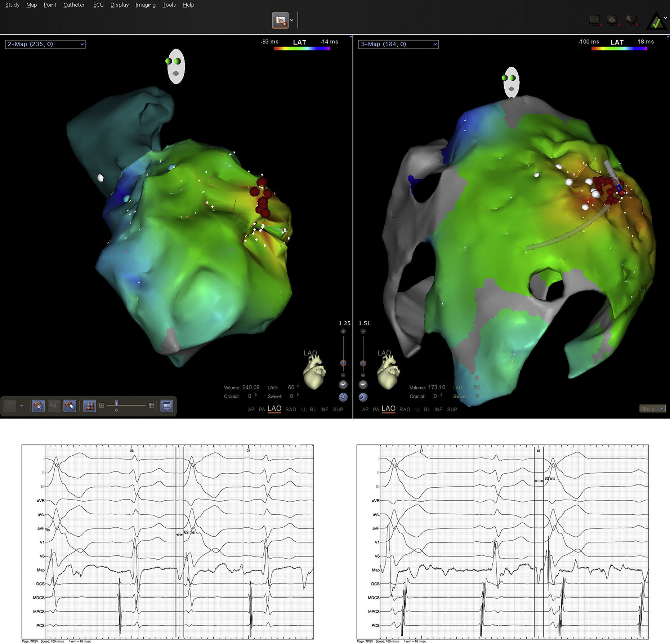Click INF view button in right map
The width and height of the screenshot is (670, 644).
click(438, 410)
